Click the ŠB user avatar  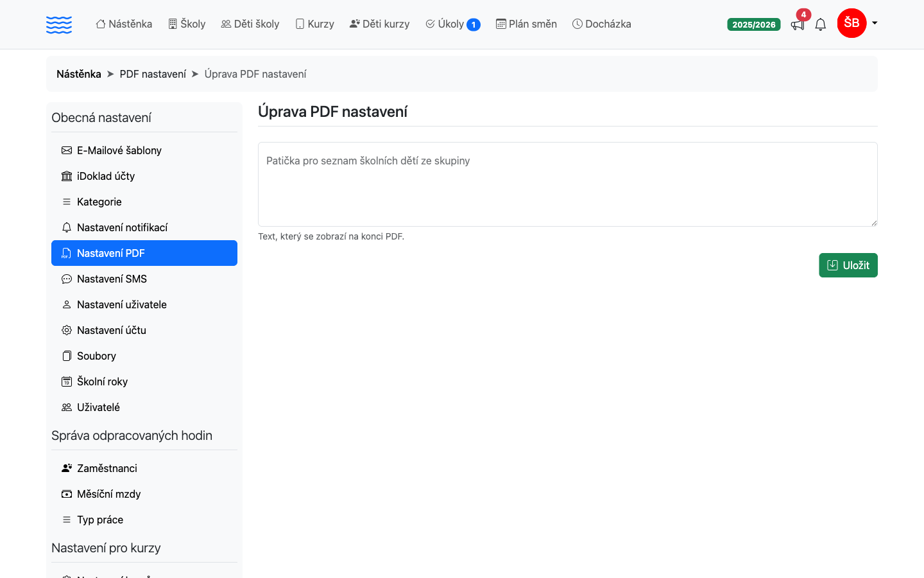point(851,23)
